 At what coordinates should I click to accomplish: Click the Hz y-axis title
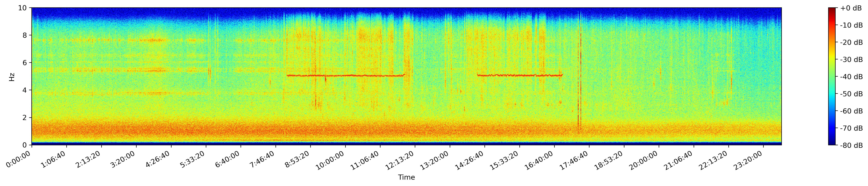(12, 77)
